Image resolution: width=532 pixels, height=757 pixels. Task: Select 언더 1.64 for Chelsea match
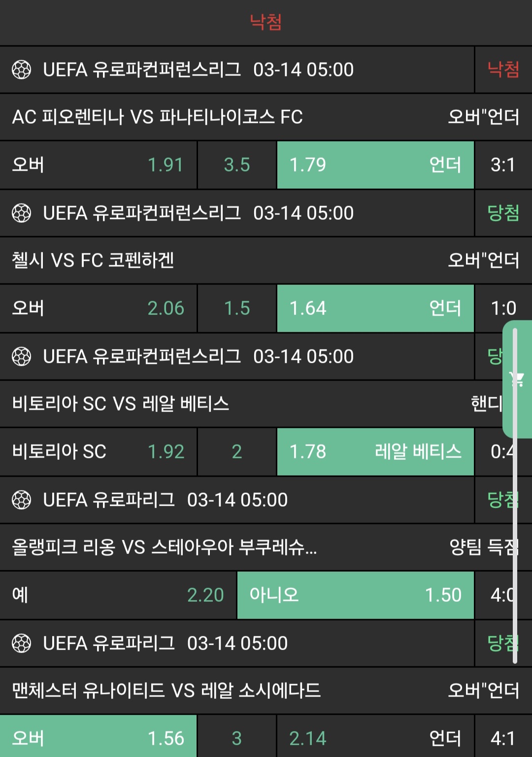coord(375,309)
